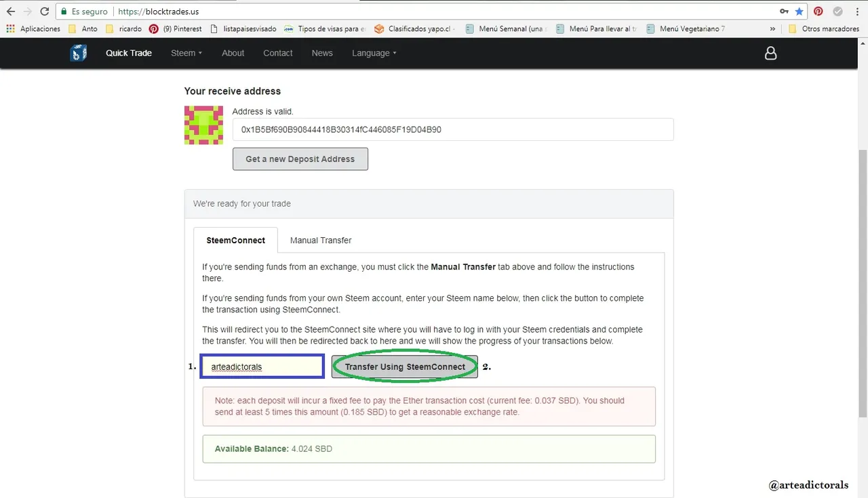The width and height of the screenshot is (868, 498).
Task: Open the saved password key icon
Action: (x=785, y=12)
